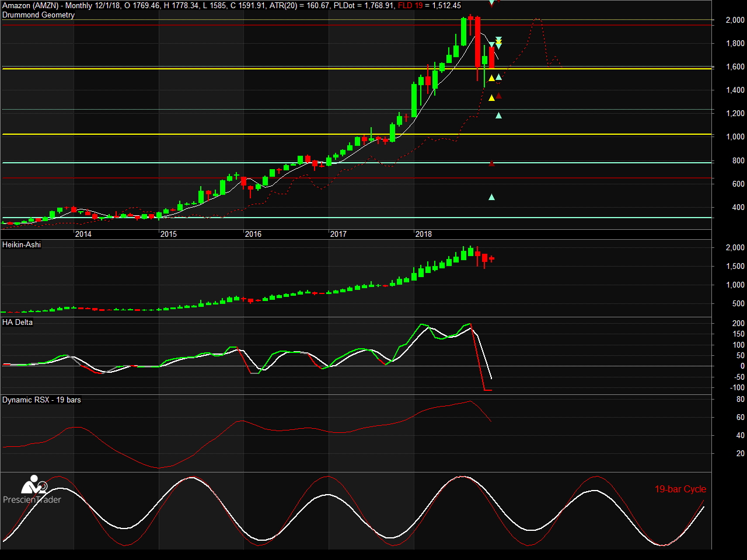747x560 pixels.
Task: Click -100 on the HA Delta axis
Action: 737,387
